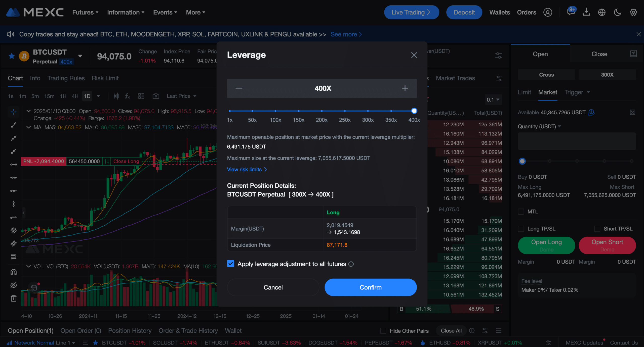Select the Close tab in order panel

[x=599, y=54]
